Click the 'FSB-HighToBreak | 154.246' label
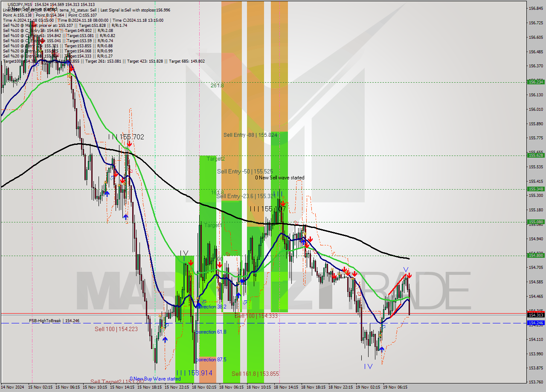 pos(54,320)
